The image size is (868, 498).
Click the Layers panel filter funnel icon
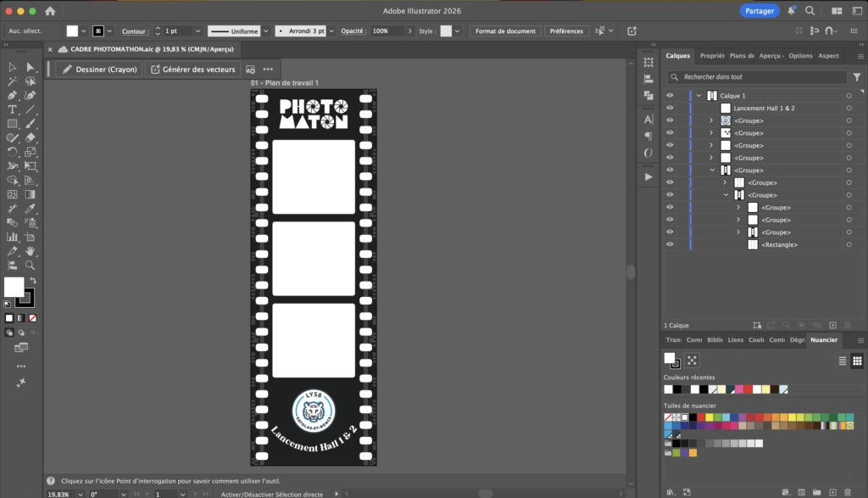tap(857, 76)
